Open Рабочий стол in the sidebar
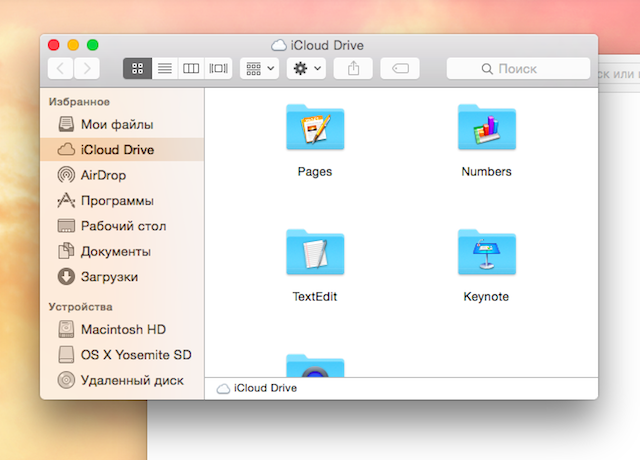This screenshot has width=640, height=460. (x=122, y=226)
